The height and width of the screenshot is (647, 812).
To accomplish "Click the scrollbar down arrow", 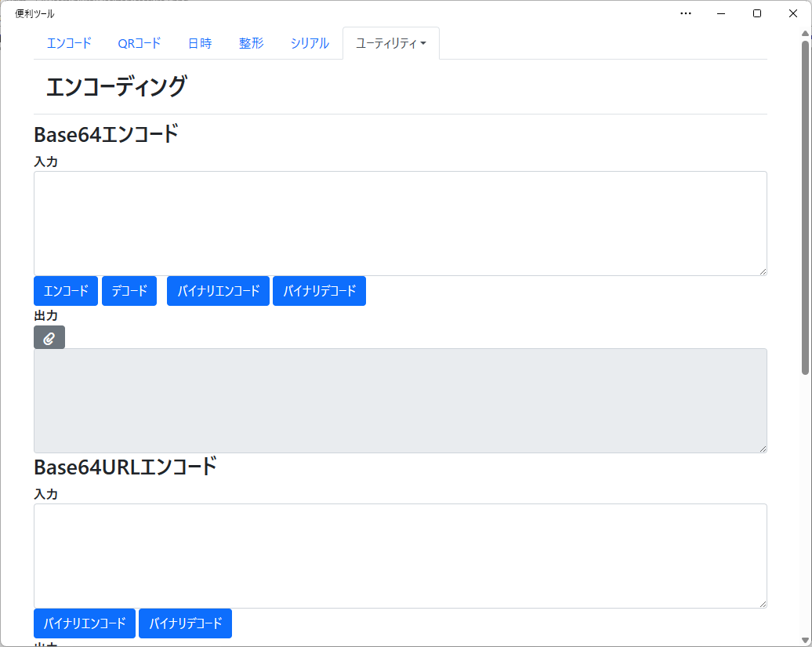I will point(805,640).
